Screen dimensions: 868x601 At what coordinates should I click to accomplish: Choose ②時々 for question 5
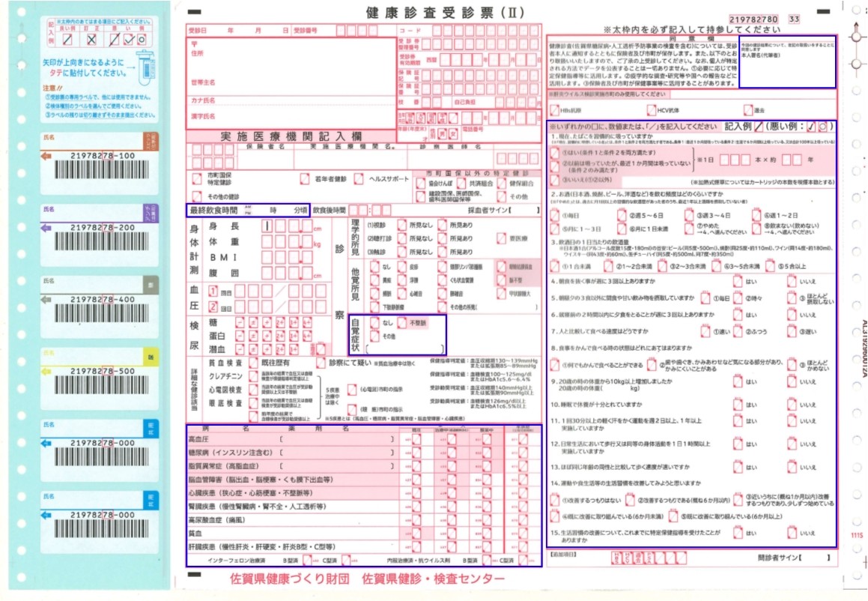pos(738,298)
